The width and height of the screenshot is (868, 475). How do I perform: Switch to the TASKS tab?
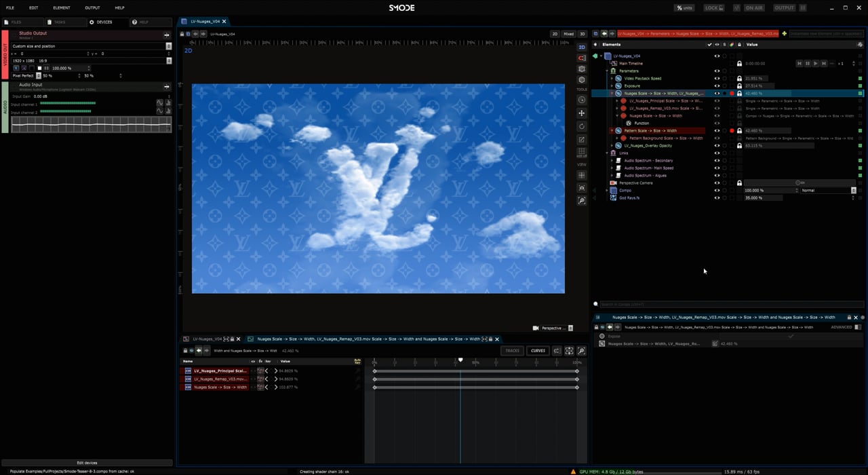(x=64, y=22)
